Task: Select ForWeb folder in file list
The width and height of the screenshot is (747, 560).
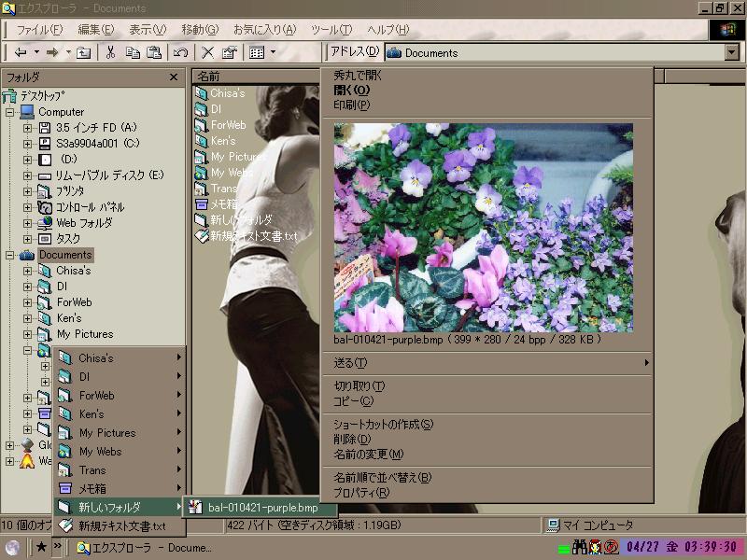Action: pos(228,125)
